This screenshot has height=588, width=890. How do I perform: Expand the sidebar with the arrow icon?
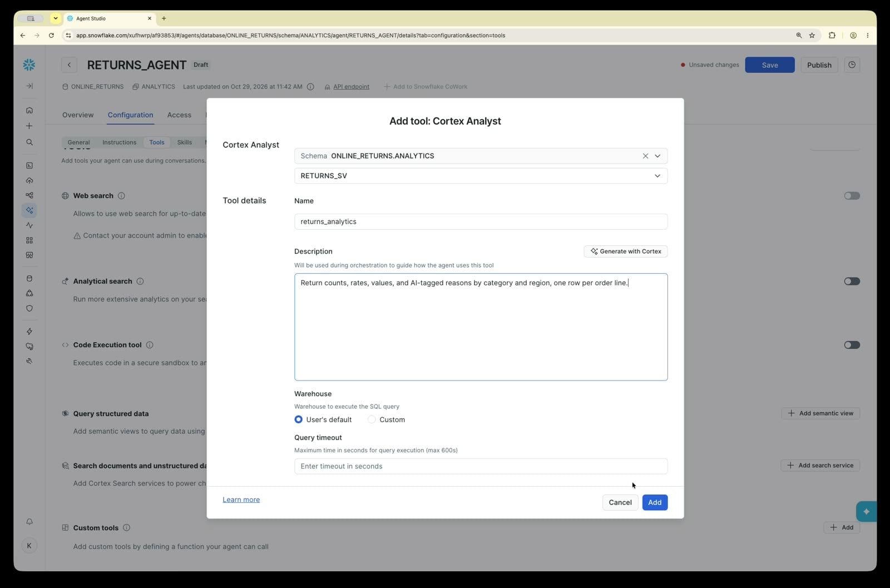(29, 86)
